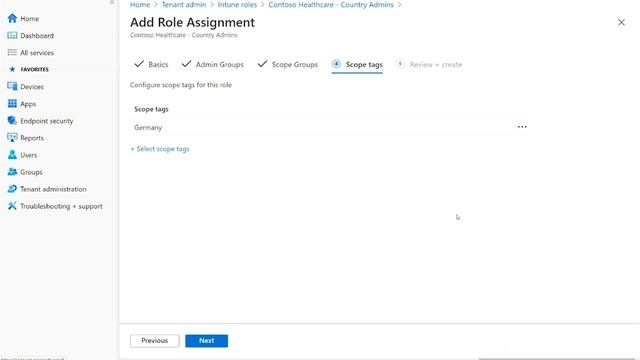Open the Users icon
Screen dimensions: 640x360
point(12,155)
